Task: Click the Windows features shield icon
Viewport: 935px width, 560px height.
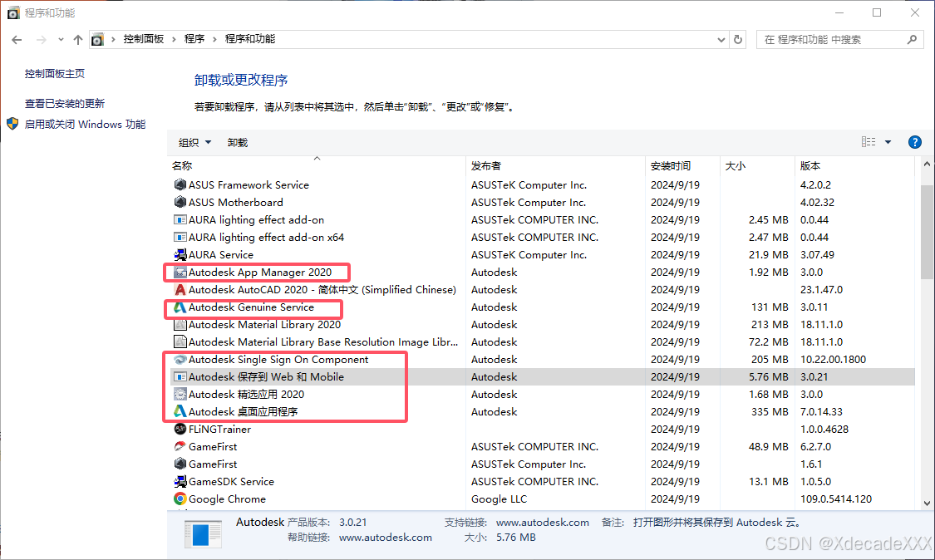Action: pyautogui.click(x=12, y=124)
